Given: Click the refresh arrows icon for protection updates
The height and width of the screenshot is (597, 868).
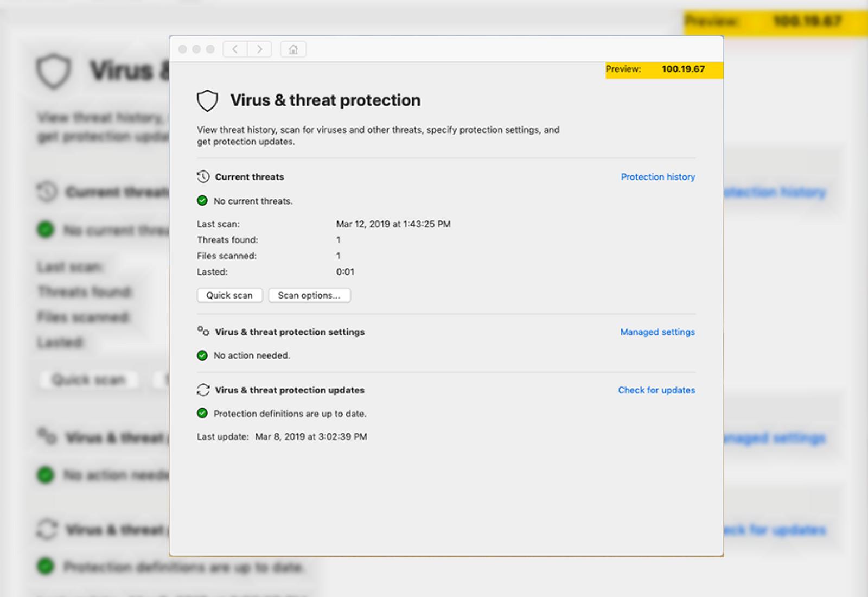Looking at the screenshot, I should pyautogui.click(x=203, y=390).
